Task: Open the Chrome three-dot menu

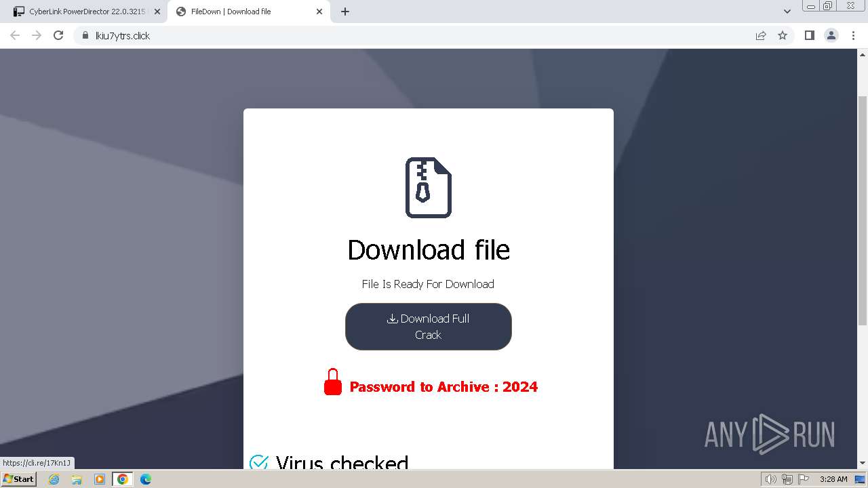Action: (x=854, y=35)
